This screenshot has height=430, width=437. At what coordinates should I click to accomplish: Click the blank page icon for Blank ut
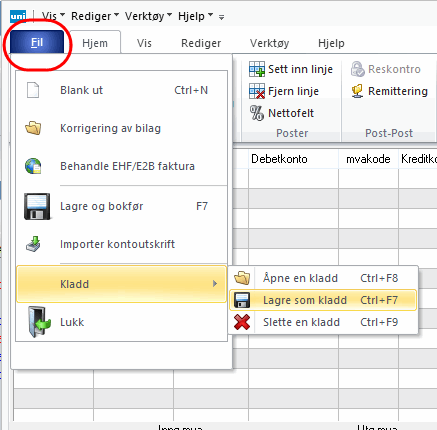coord(33,90)
